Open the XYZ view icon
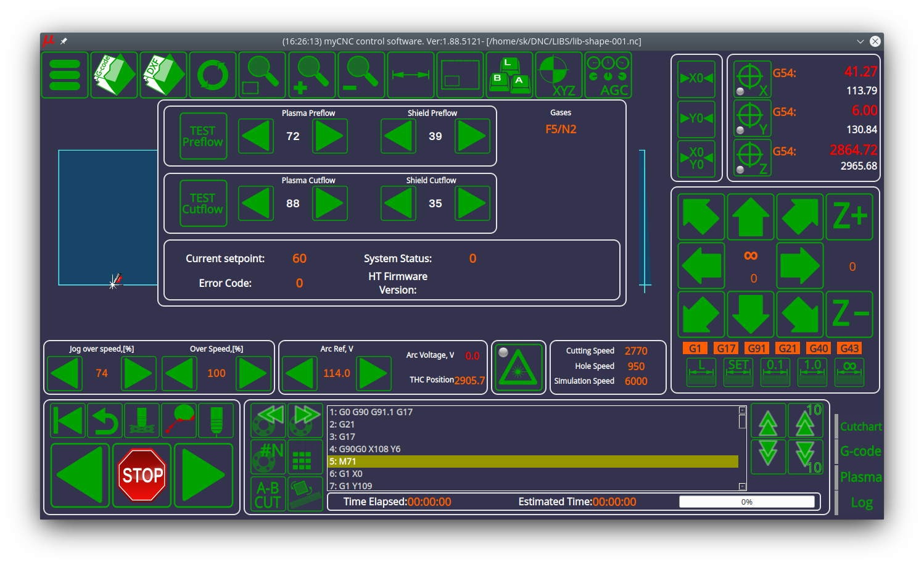 pos(559,75)
